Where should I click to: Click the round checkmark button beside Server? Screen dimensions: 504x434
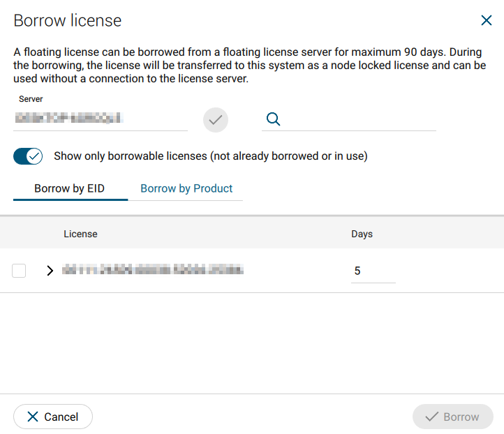[x=216, y=120]
